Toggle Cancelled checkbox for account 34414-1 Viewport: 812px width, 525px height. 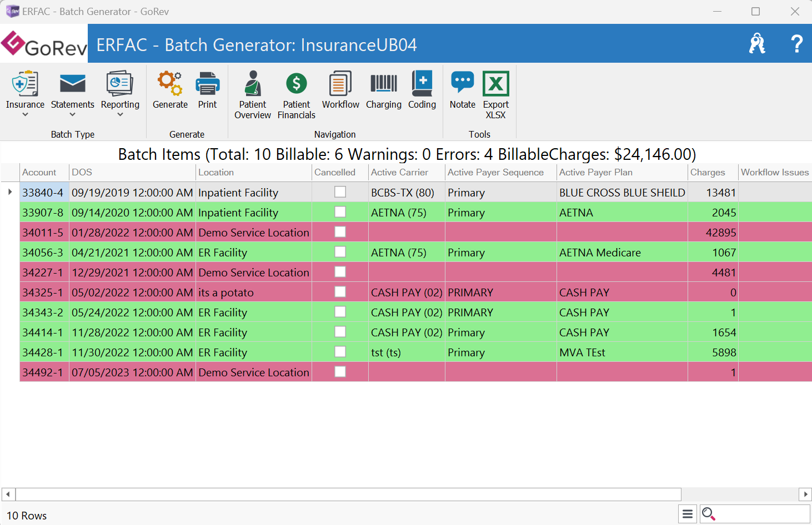click(x=340, y=331)
